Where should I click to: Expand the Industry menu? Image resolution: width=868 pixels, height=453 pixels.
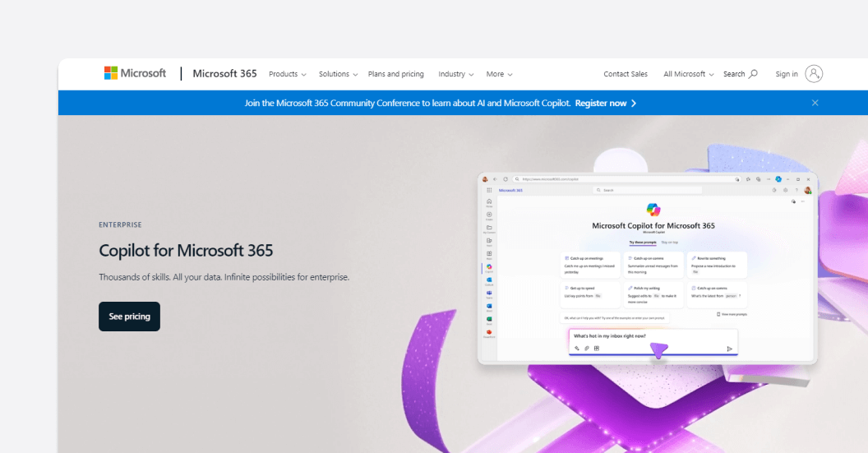click(455, 74)
